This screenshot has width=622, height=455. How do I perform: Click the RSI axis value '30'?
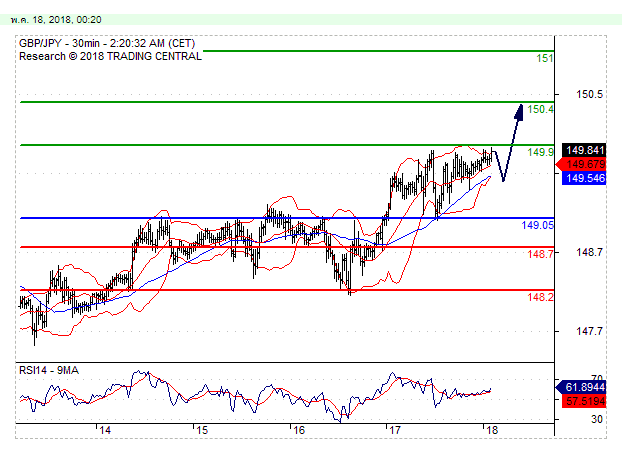[597, 419]
